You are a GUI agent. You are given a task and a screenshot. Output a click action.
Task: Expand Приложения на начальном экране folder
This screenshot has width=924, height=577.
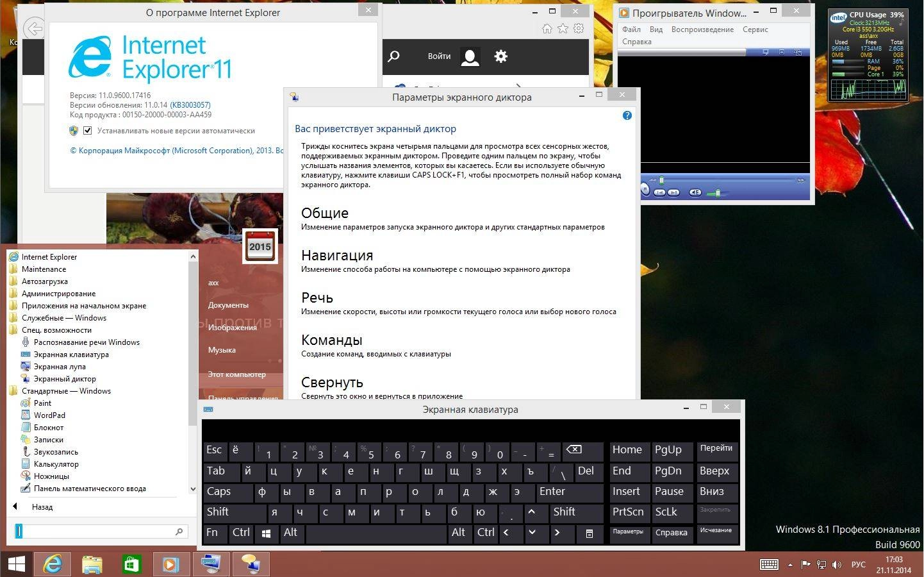click(78, 306)
